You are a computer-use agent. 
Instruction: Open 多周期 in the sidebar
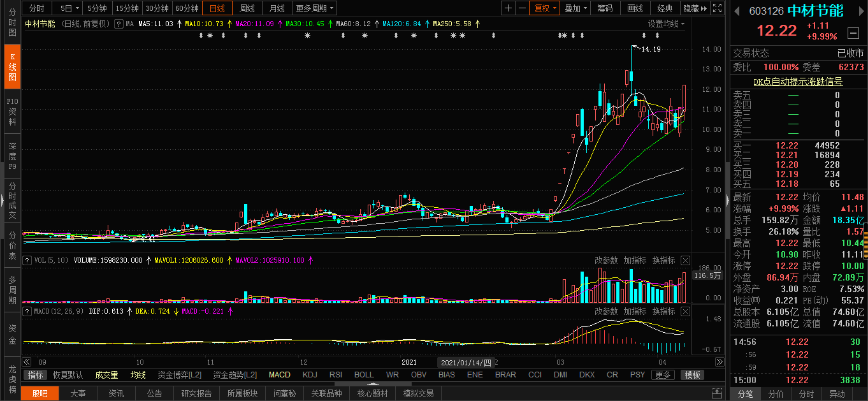pos(12,289)
